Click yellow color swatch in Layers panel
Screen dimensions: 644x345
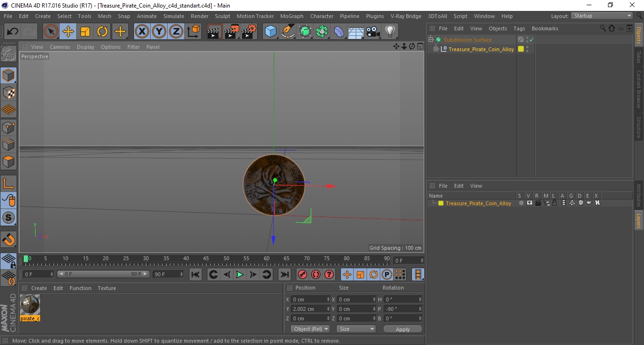(x=441, y=203)
